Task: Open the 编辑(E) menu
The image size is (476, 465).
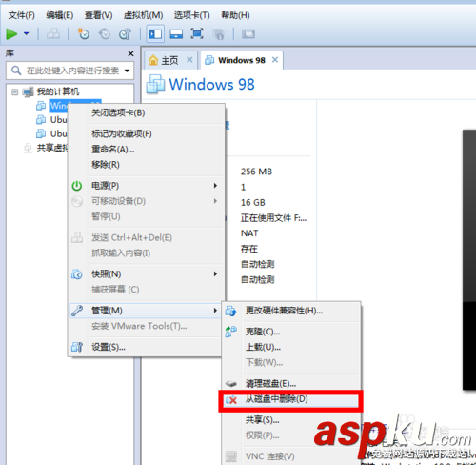Action: [x=60, y=15]
